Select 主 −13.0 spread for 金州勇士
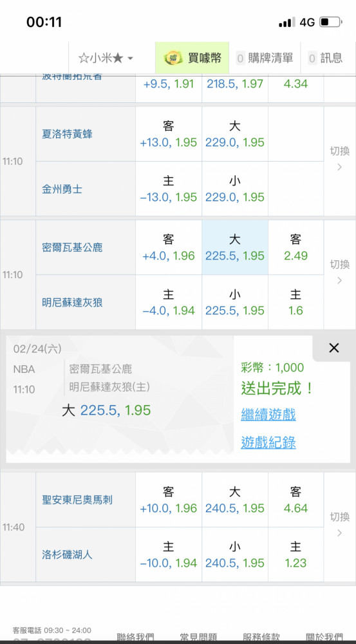 tap(169, 189)
